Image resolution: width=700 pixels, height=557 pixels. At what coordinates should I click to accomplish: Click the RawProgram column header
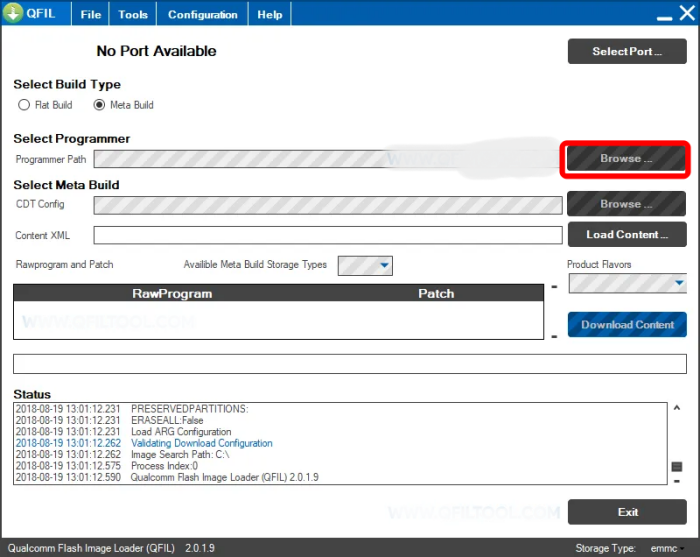(x=172, y=293)
